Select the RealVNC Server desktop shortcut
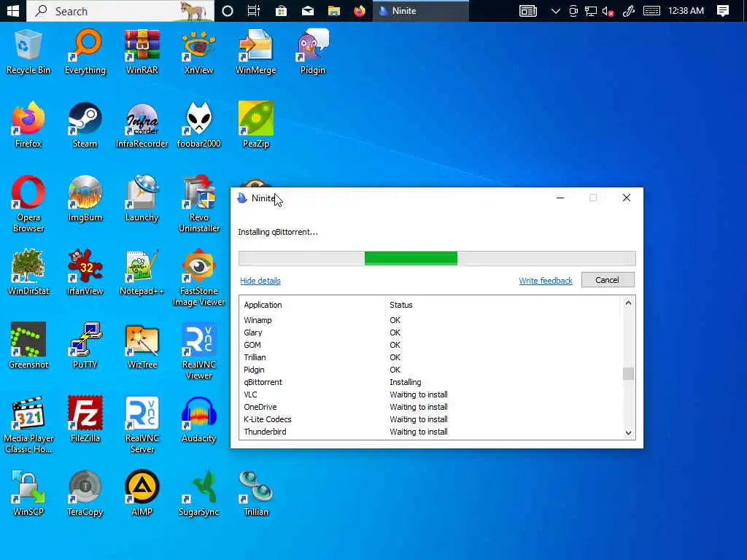This screenshot has height=560, width=747. (x=142, y=425)
